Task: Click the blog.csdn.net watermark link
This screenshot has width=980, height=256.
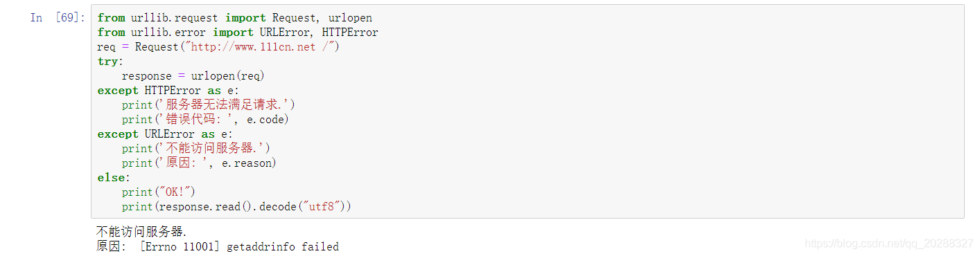Action: click(x=890, y=244)
